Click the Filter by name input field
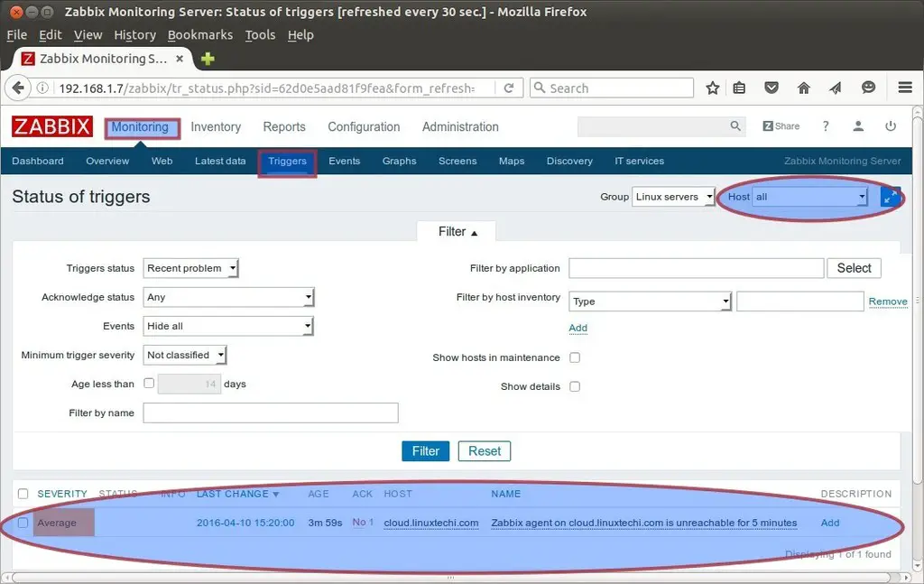The width and height of the screenshot is (924, 584). pos(271,413)
